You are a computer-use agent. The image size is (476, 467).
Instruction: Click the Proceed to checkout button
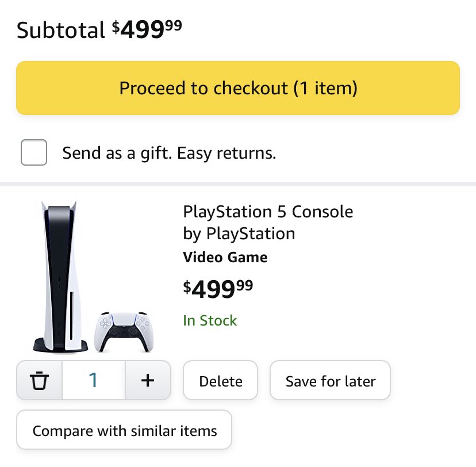click(238, 88)
